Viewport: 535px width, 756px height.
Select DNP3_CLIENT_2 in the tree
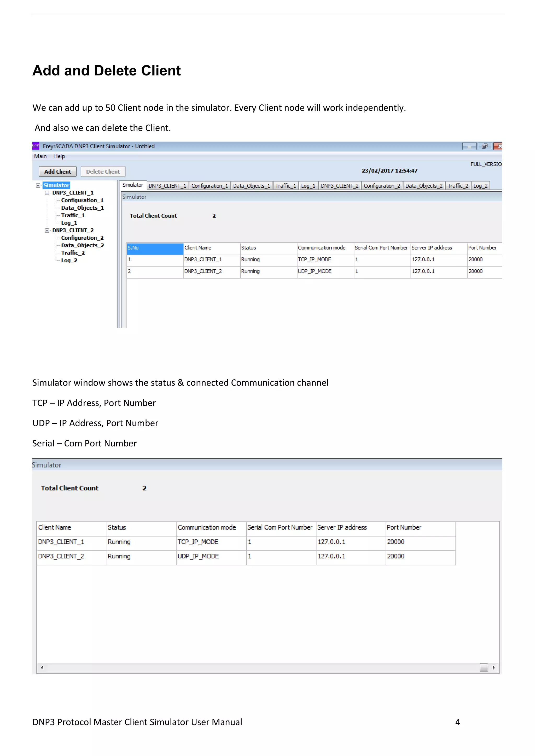pyautogui.click(x=73, y=231)
